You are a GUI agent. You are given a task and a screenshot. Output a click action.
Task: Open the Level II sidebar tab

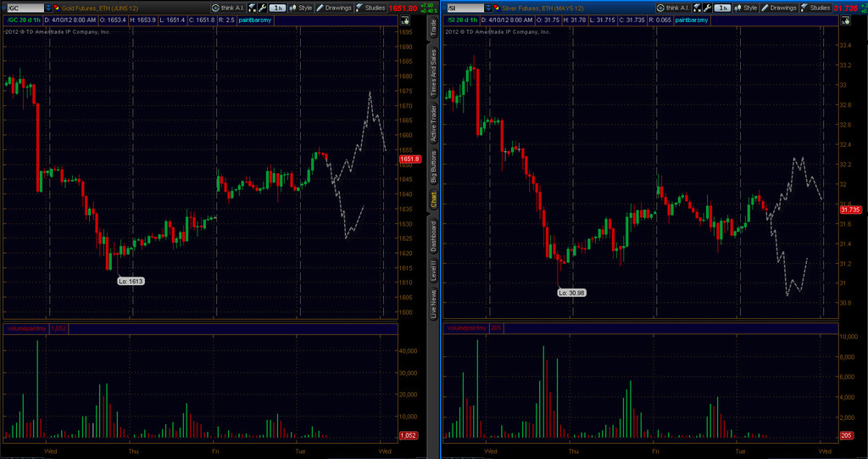tap(434, 270)
